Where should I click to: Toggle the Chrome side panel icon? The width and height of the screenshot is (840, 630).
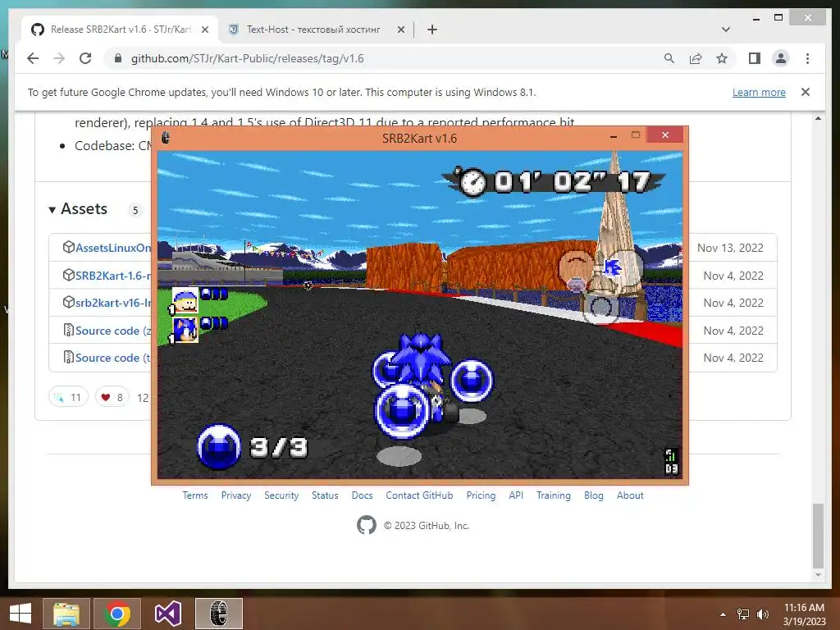click(x=755, y=58)
